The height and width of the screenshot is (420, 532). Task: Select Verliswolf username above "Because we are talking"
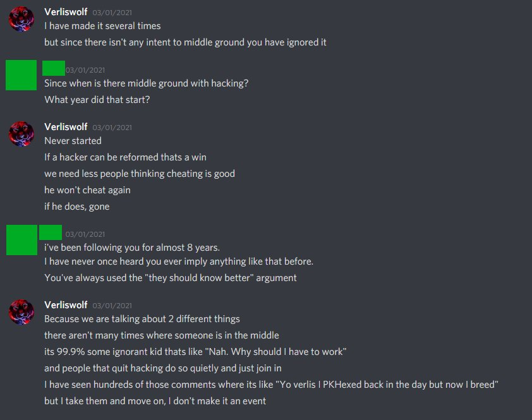66,305
